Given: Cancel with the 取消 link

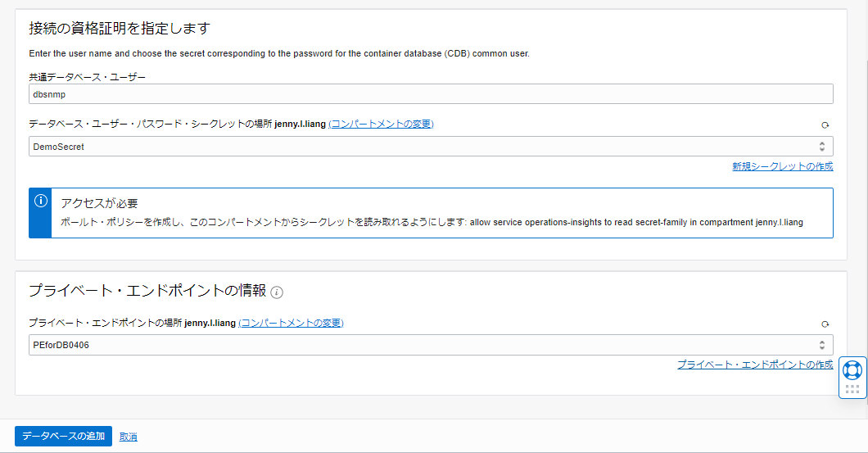Looking at the screenshot, I should 129,437.
